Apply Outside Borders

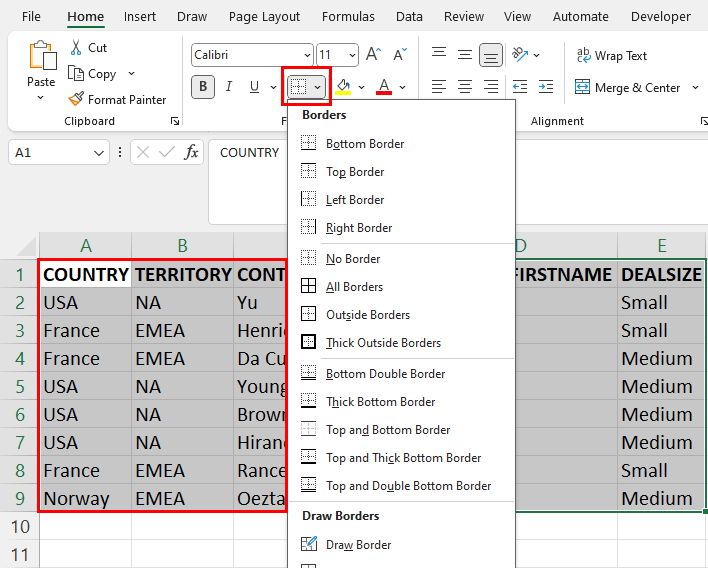point(401,315)
